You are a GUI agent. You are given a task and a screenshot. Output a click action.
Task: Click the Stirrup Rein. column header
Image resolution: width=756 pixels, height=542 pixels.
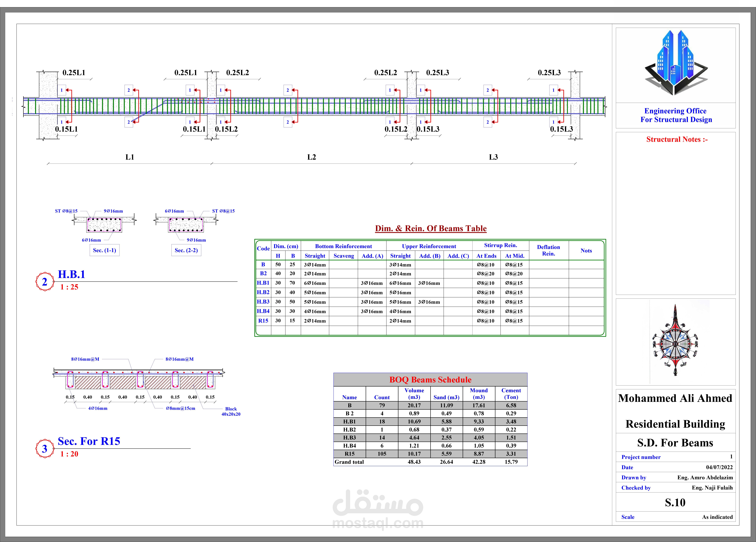[x=500, y=245]
